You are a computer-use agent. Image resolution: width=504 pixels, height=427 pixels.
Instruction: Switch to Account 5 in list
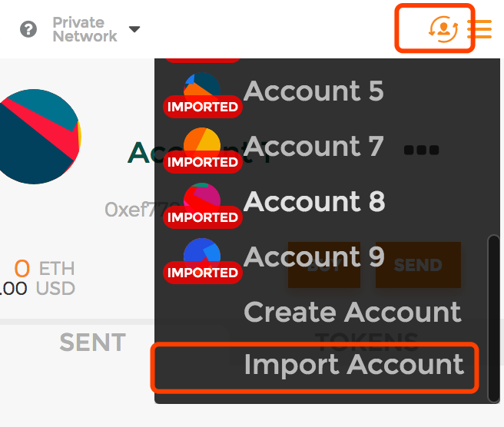coord(313,91)
